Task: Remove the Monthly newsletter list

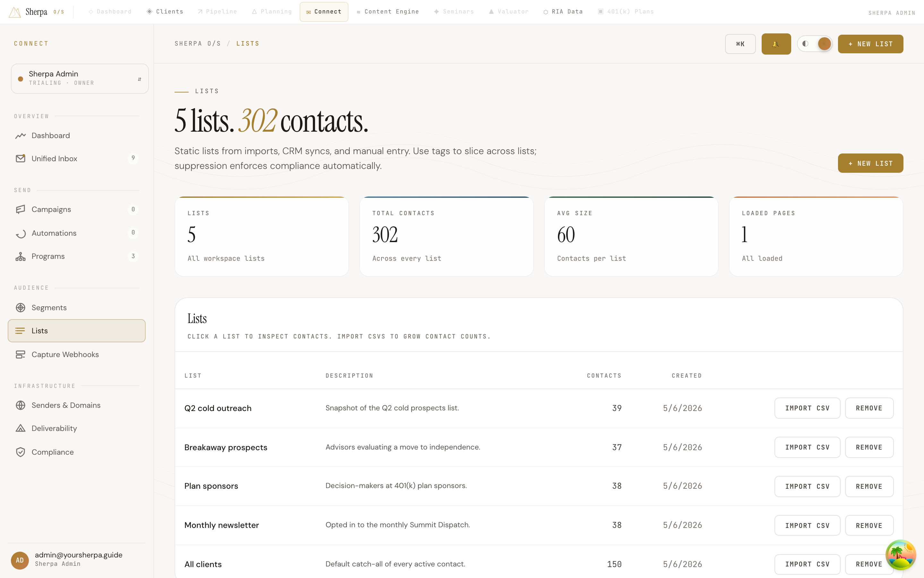Action: coord(869,526)
